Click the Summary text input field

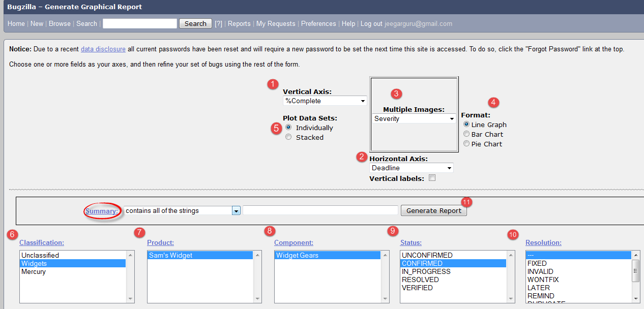(x=320, y=210)
